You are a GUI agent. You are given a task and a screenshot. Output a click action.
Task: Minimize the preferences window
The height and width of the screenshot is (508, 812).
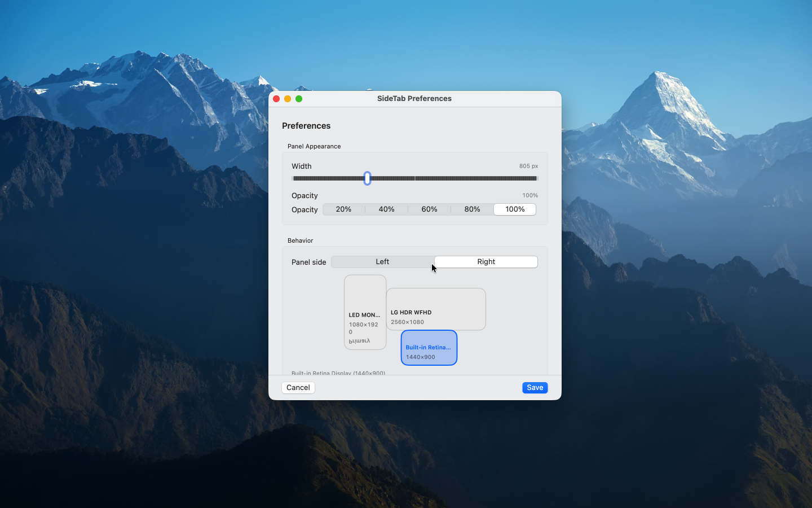click(x=288, y=98)
